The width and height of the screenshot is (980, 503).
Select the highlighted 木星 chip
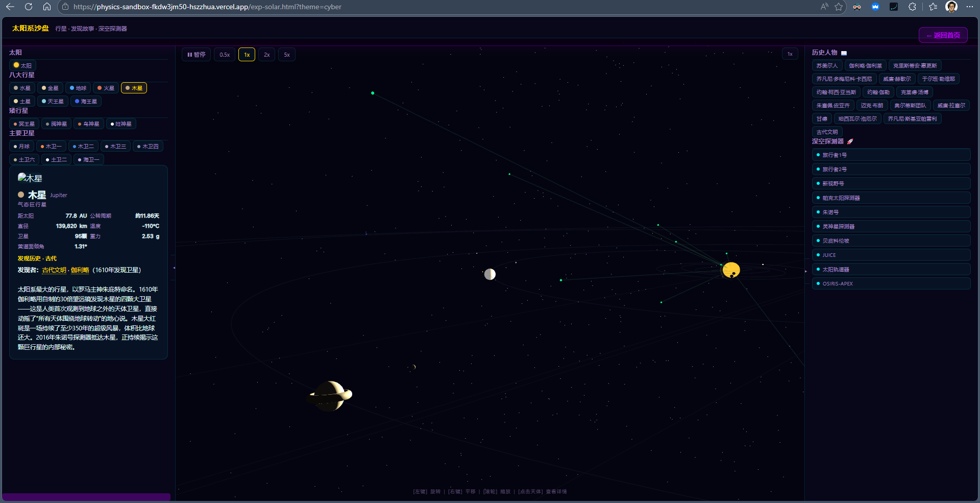(x=134, y=88)
